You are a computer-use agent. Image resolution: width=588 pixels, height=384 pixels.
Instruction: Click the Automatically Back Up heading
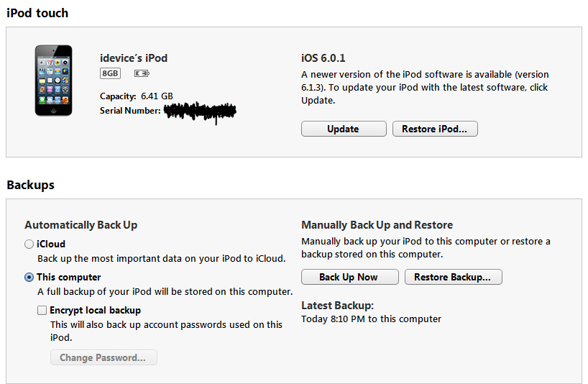[x=81, y=225]
